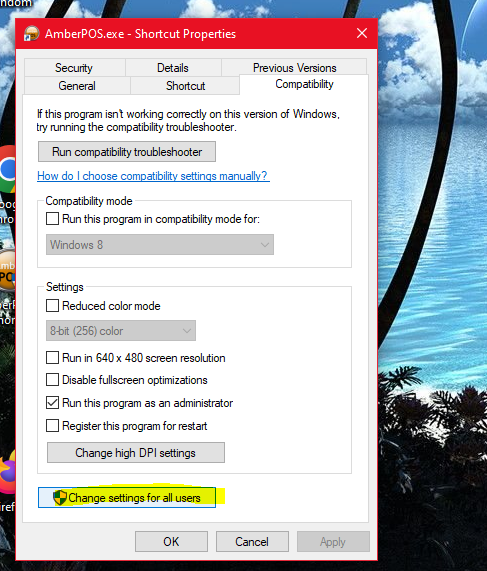Open How do I choose compatibility settings link
Image resolution: width=487 pixels, height=571 pixels.
153,176
